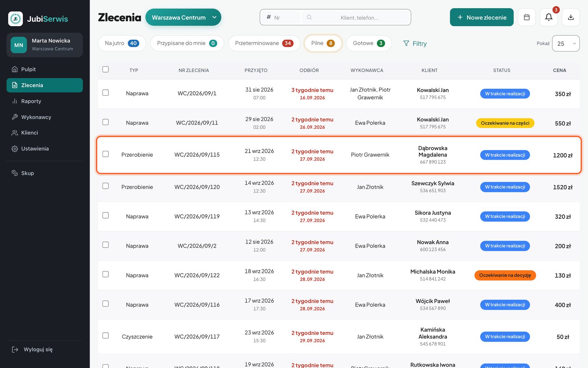Open Ustawienia in sidebar
588x368 pixels.
tap(44, 149)
